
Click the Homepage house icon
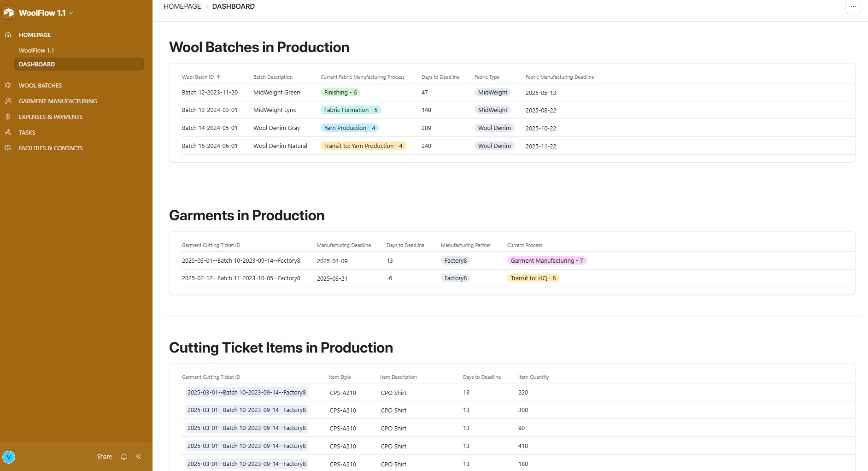8,35
